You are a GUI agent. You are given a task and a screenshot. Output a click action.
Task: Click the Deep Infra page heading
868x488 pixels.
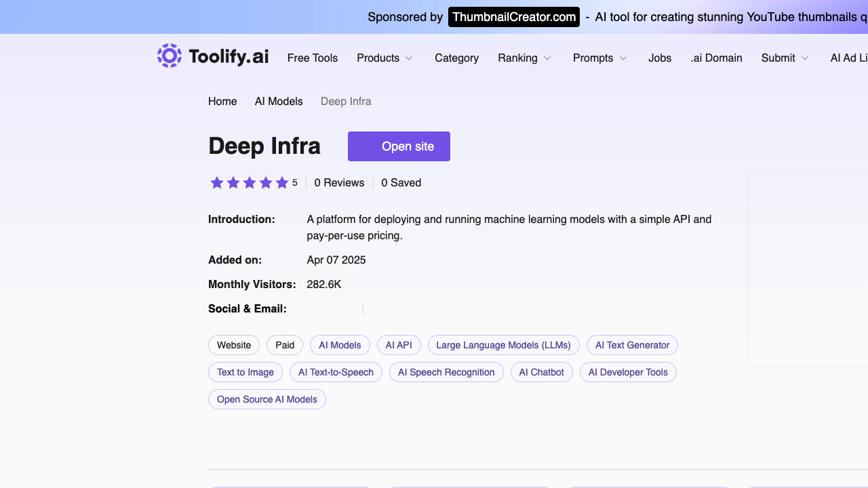(x=264, y=146)
